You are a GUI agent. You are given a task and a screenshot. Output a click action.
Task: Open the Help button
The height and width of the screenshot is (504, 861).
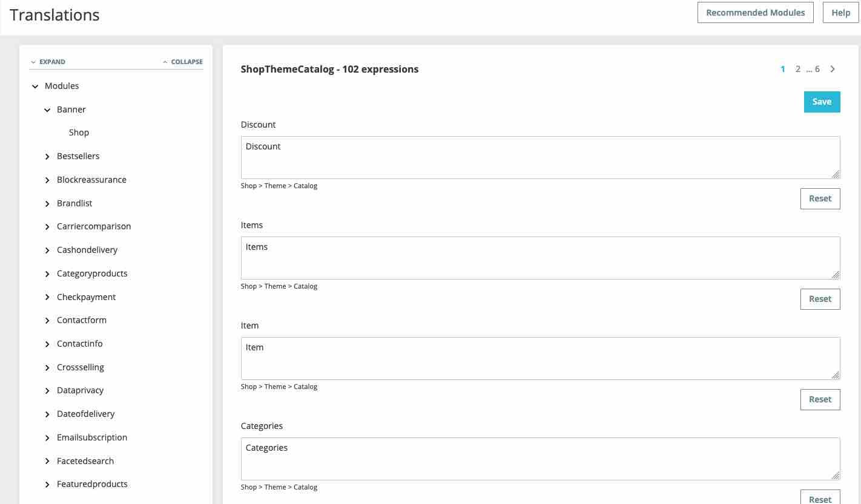[x=840, y=13]
